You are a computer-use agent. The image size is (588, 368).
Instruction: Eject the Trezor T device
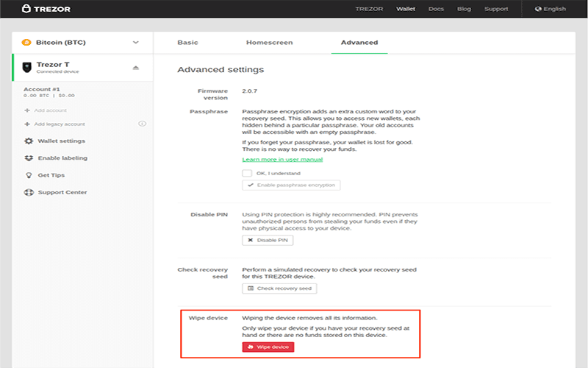point(136,68)
